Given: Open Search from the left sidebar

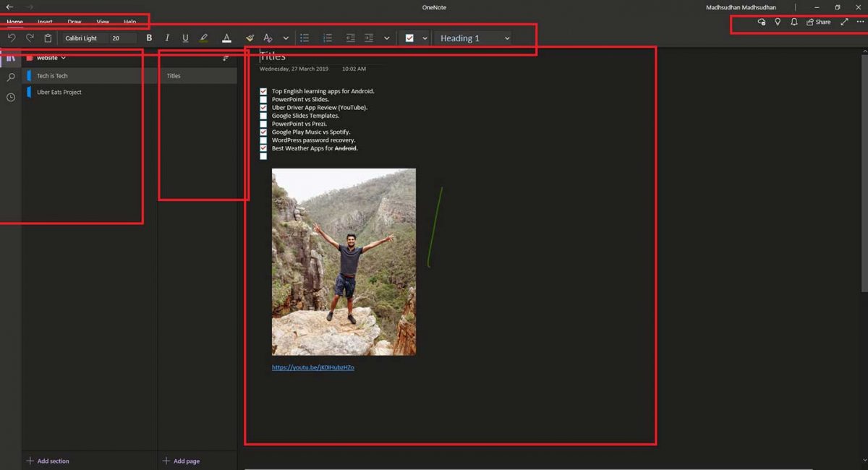Looking at the screenshot, I should (x=10, y=77).
